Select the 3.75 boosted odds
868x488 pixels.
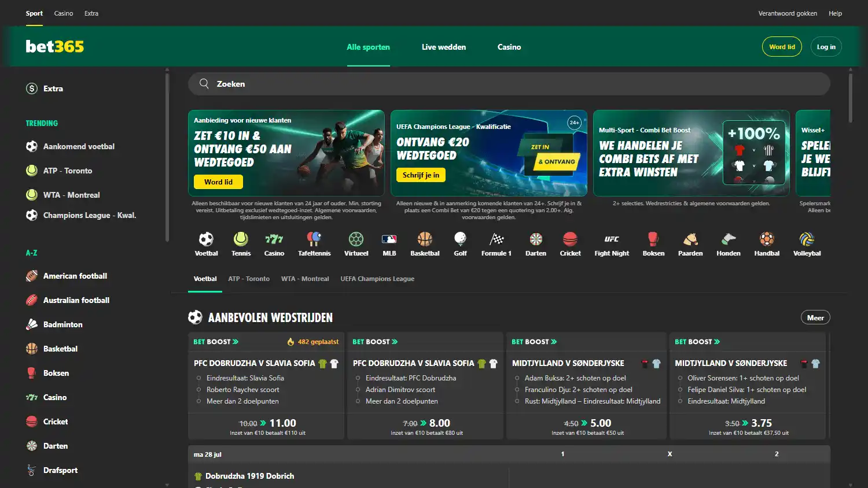(x=762, y=423)
